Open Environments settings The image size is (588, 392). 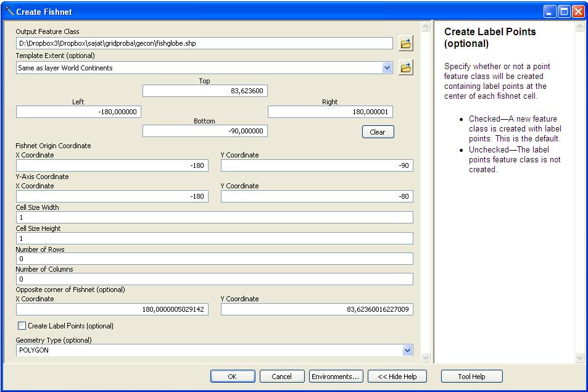point(336,376)
